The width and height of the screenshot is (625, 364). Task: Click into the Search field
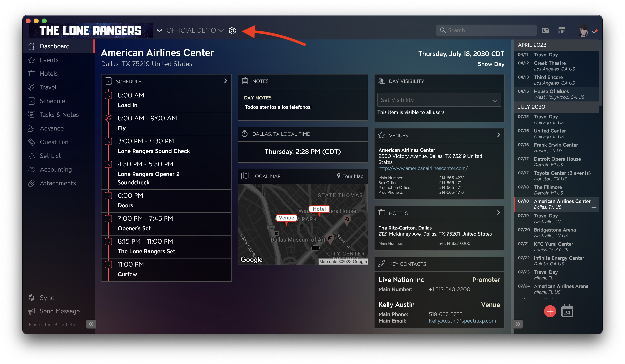click(486, 30)
